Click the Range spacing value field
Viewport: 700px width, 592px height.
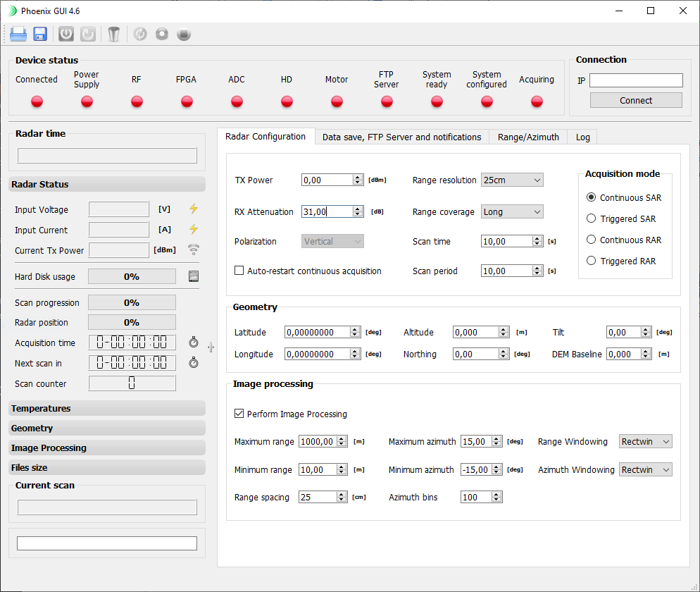coord(318,497)
